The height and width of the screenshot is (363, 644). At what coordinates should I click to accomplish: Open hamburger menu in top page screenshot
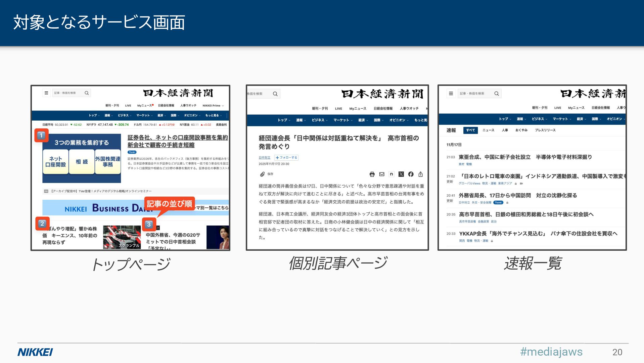(46, 93)
